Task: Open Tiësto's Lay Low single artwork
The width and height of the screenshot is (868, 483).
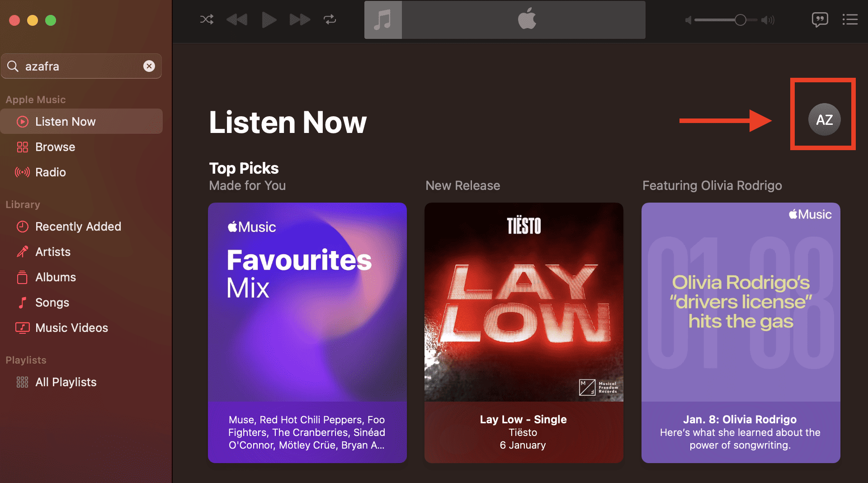Action: coord(524,302)
